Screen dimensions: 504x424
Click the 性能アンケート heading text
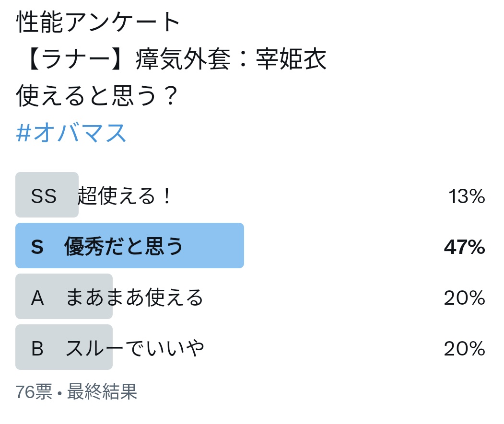coord(98,22)
